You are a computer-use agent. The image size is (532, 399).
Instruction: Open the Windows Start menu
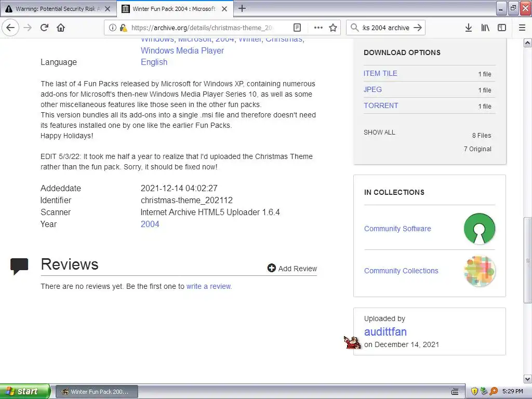tap(25, 391)
